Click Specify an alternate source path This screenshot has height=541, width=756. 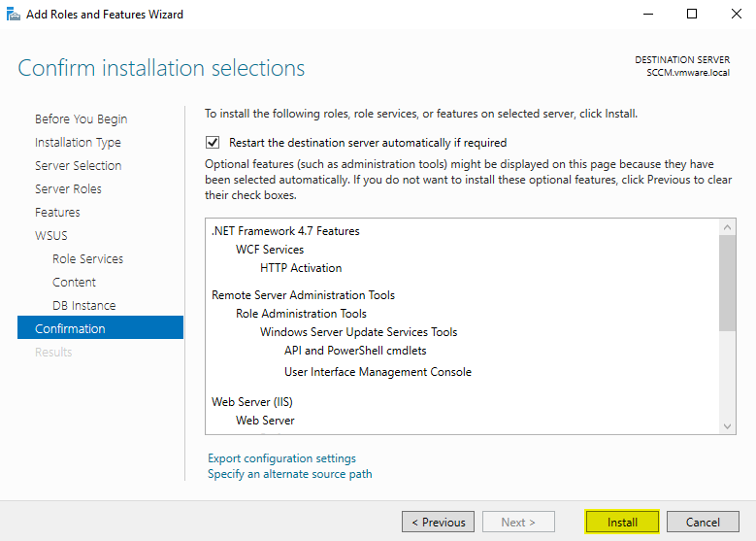[289, 474]
